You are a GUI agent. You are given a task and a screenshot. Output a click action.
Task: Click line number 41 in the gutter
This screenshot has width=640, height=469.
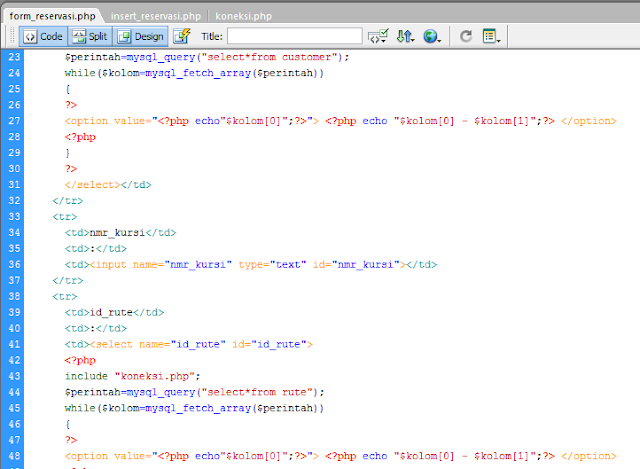pos(14,344)
